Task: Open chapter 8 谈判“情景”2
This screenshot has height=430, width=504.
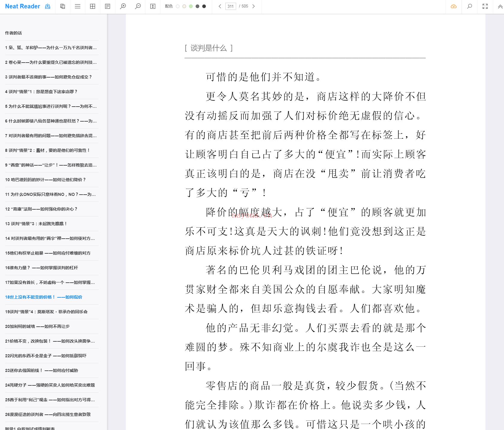Action: tap(47, 150)
